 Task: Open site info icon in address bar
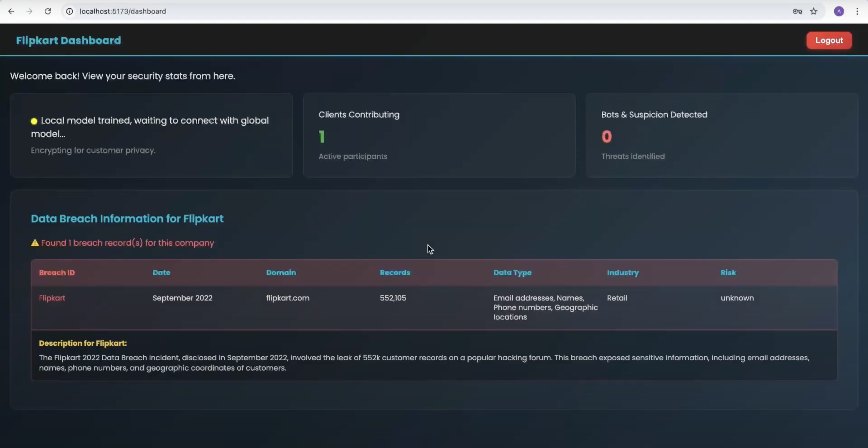pyautogui.click(x=69, y=11)
